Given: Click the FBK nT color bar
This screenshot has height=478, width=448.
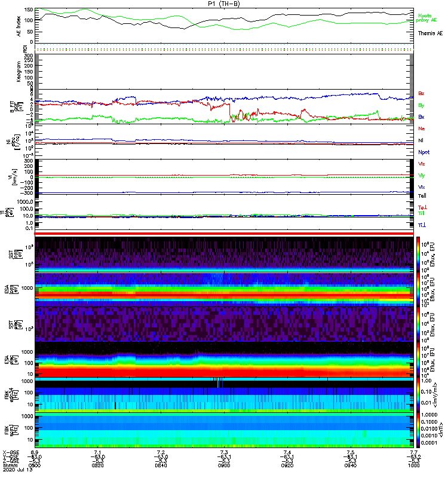Looking at the screenshot, I should (x=418, y=430).
